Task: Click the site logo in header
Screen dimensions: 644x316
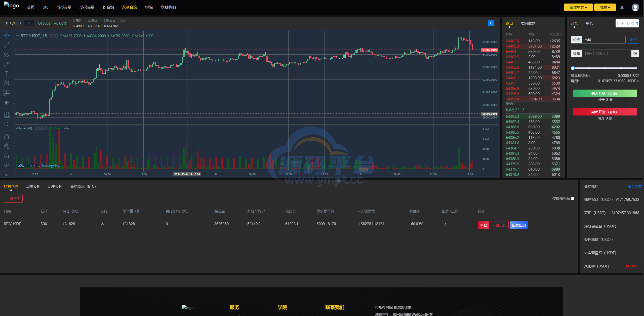Action: [12, 6]
